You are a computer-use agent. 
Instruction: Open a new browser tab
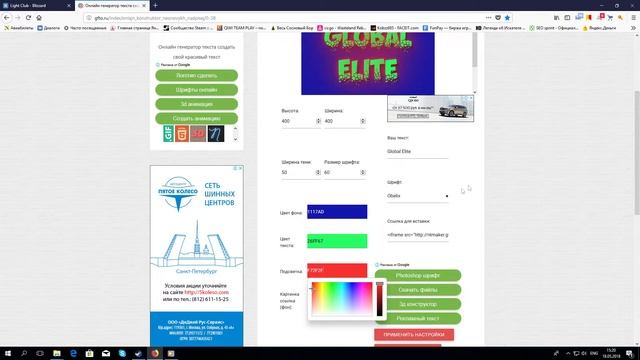[156, 5]
